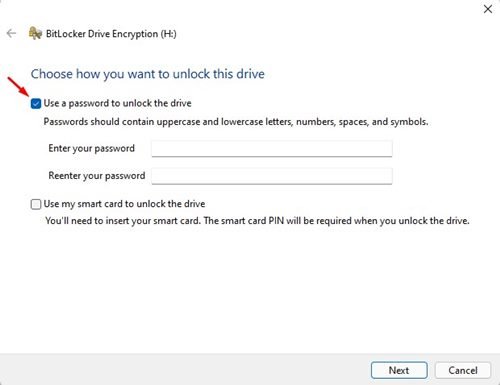
Task: Click the 'Choose how you want to unlock this drive' heading
Action: [148, 74]
